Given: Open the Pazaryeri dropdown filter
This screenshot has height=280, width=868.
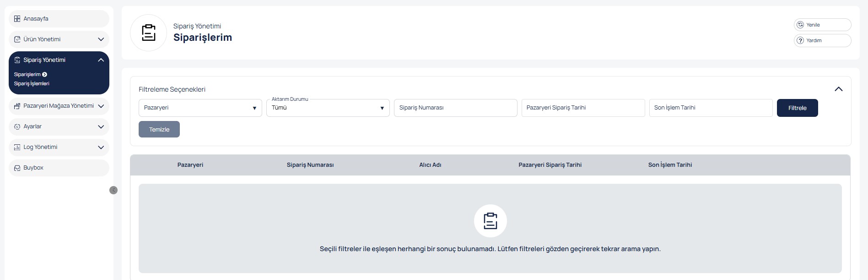Looking at the screenshot, I should click(x=200, y=108).
